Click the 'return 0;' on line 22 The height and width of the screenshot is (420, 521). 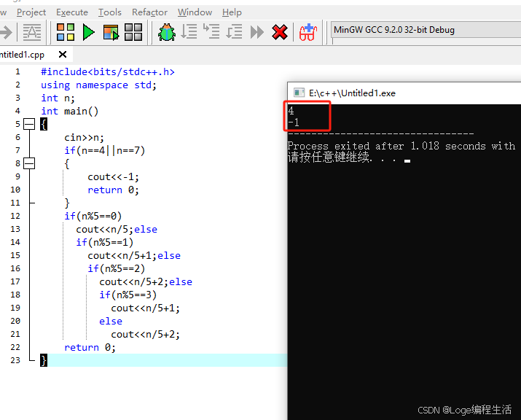(x=90, y=348)
